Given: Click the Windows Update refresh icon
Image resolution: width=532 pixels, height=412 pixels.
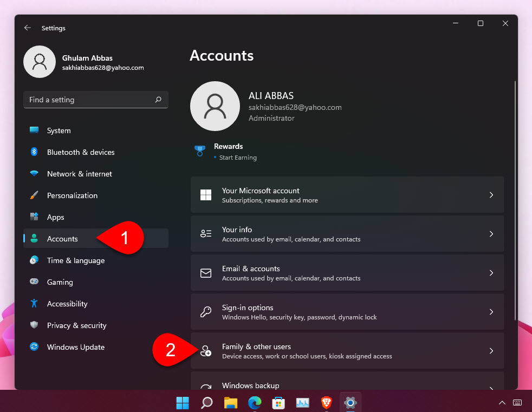Looking at the screenshot, I should click(x=34, y=346).
